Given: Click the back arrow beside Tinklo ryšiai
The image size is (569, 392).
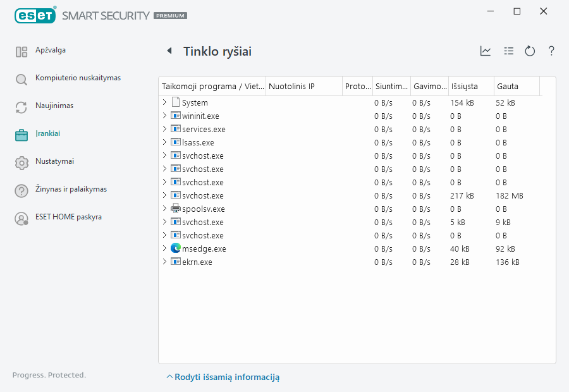Looking at the screenshot, I should (169, 51).
